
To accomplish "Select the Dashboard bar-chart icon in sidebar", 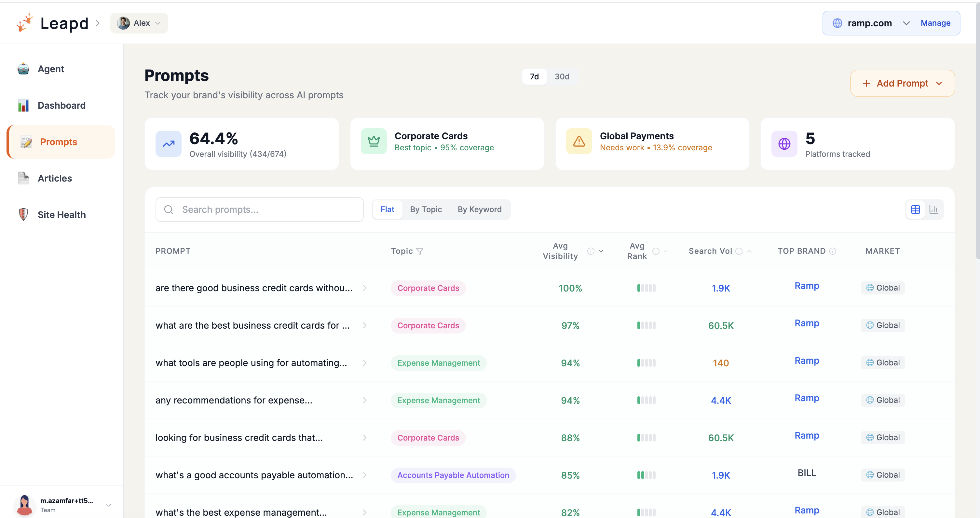I will pos(23,105).
